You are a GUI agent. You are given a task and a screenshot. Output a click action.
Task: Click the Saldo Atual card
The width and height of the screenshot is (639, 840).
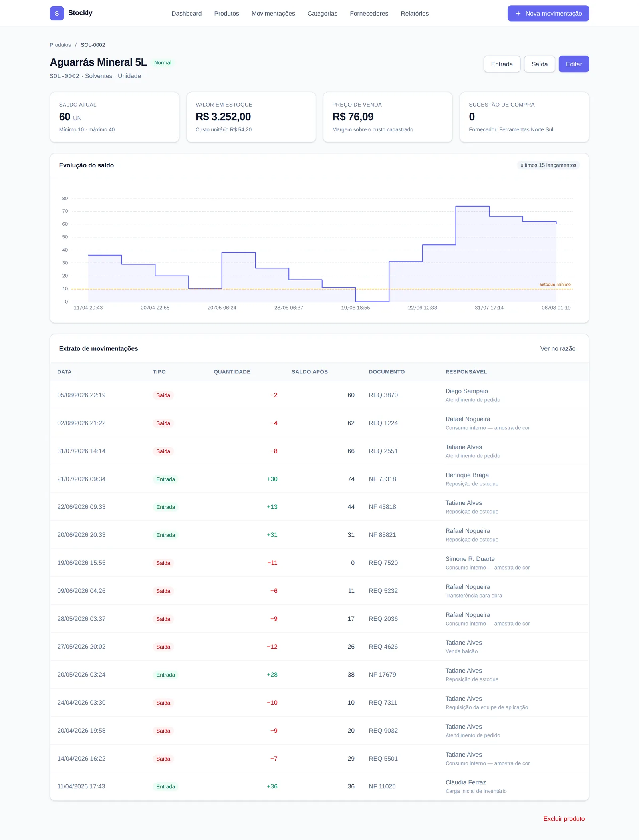(x=114, y=117)
